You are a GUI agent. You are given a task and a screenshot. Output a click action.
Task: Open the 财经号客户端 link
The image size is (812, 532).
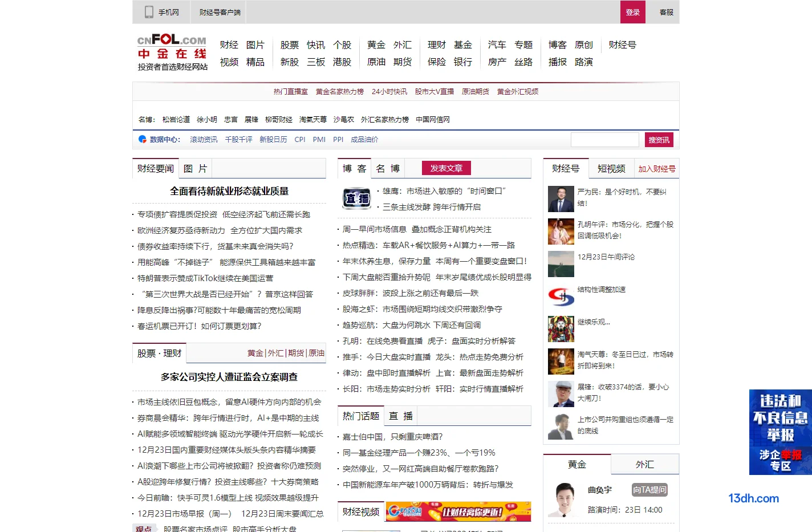220,12
